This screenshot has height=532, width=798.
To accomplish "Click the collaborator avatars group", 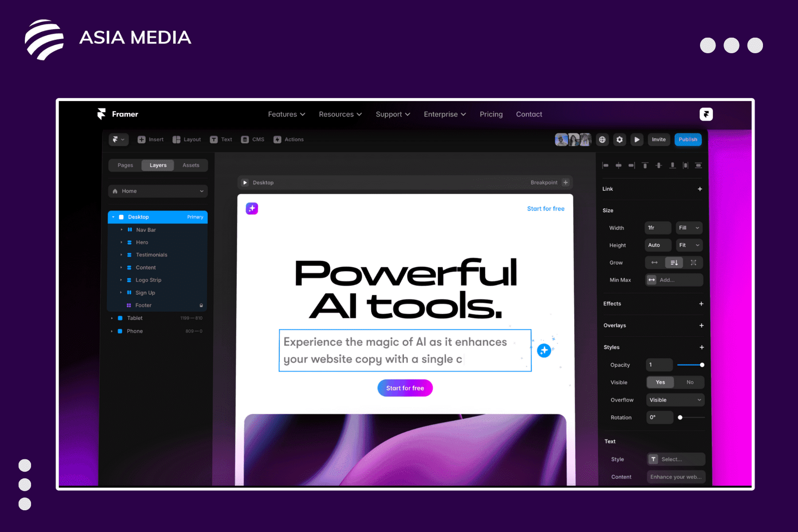I will pyautogui.click(x=573, y=140).
